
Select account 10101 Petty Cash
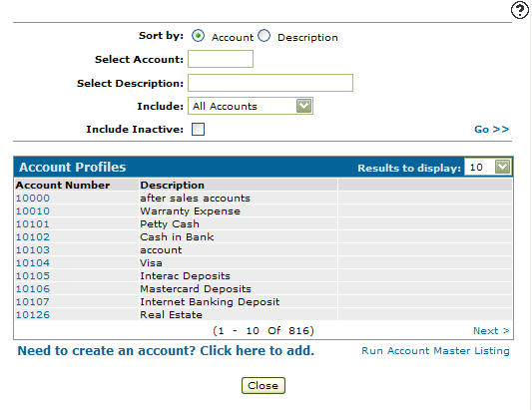(x=33, y=223)
